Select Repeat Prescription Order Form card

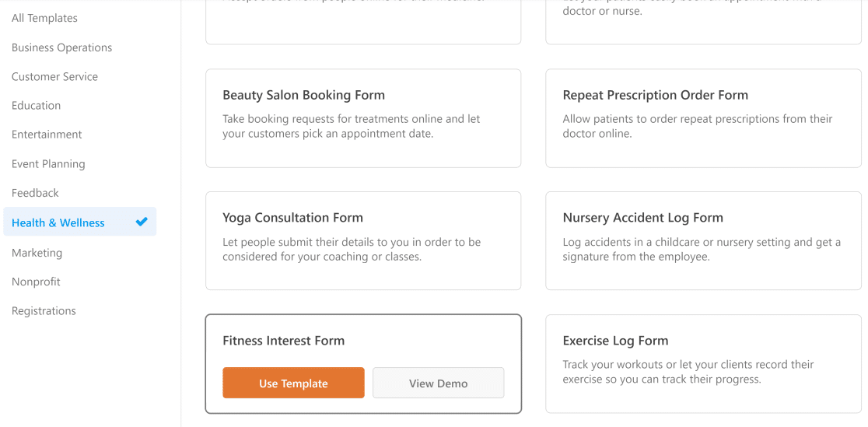pos(703,118)
